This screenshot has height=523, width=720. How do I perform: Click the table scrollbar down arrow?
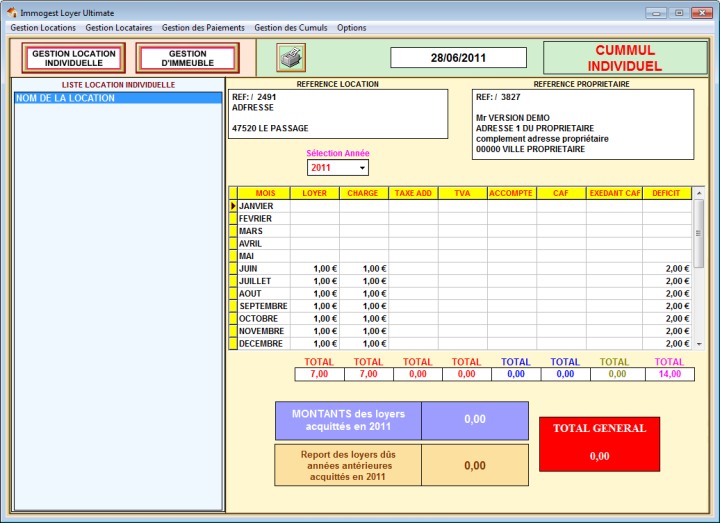tap(698, 343)
